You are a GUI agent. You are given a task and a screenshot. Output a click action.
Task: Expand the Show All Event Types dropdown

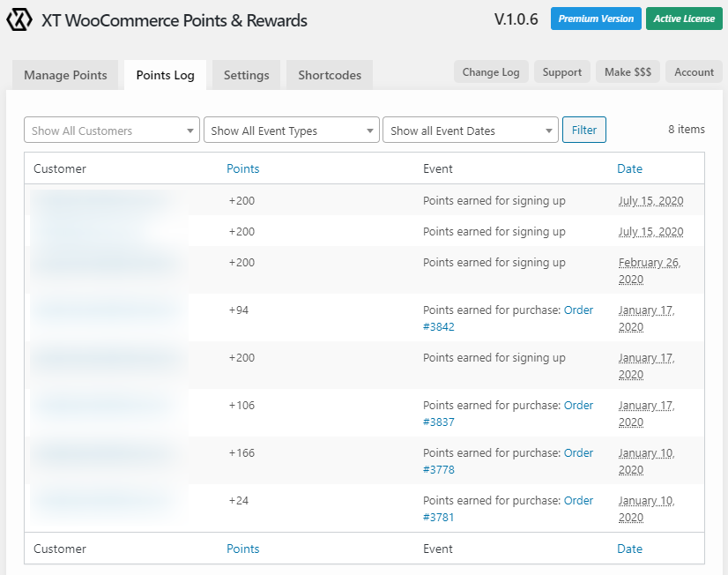pos(292,130)
